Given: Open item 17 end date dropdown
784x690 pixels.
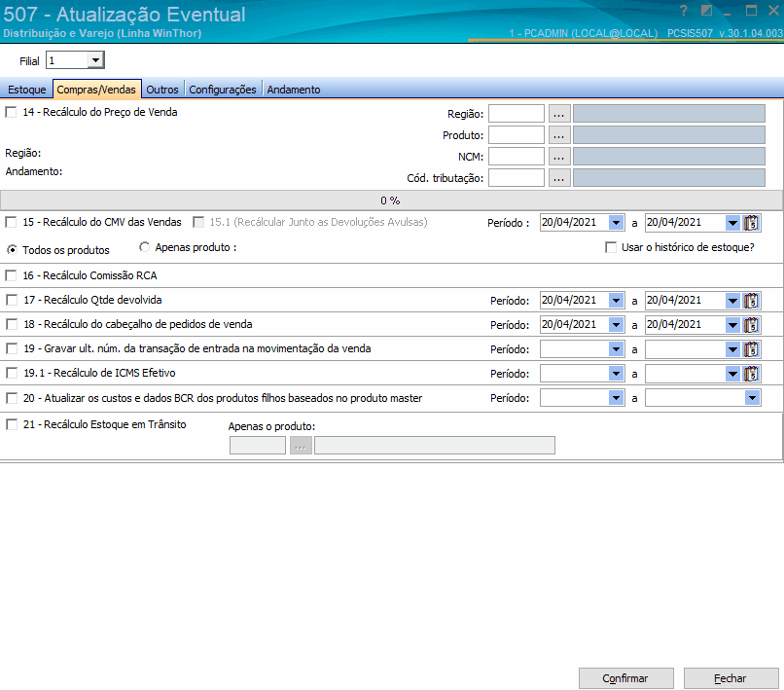Looking at the screenshot, I should pos(732,301).
